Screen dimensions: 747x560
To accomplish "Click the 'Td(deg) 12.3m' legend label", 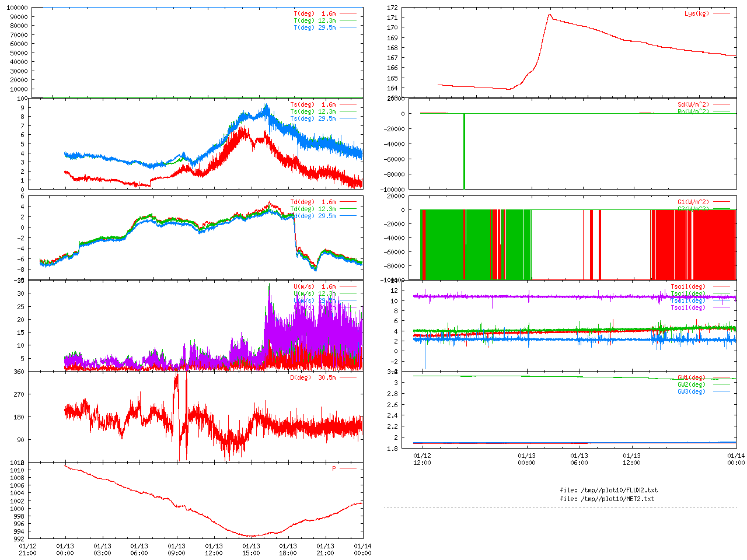I will click(313, 209).
